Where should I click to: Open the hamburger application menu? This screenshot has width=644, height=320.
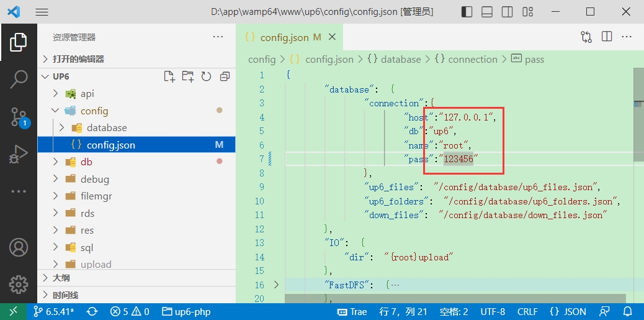(42, 12)
